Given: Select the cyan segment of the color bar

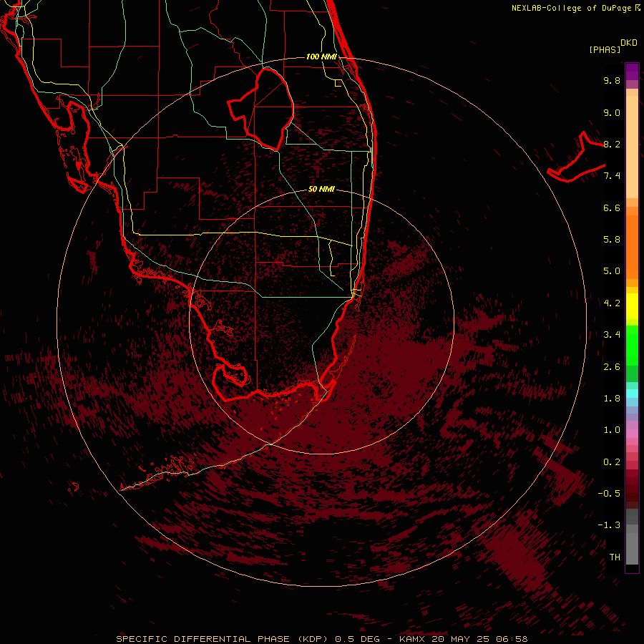Looking at the screenshot, I should (x=632, y=394).
